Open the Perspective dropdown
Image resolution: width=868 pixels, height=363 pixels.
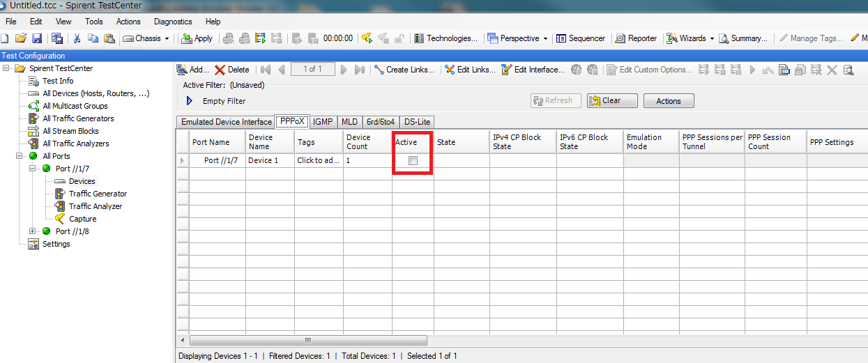pos(517,38)
